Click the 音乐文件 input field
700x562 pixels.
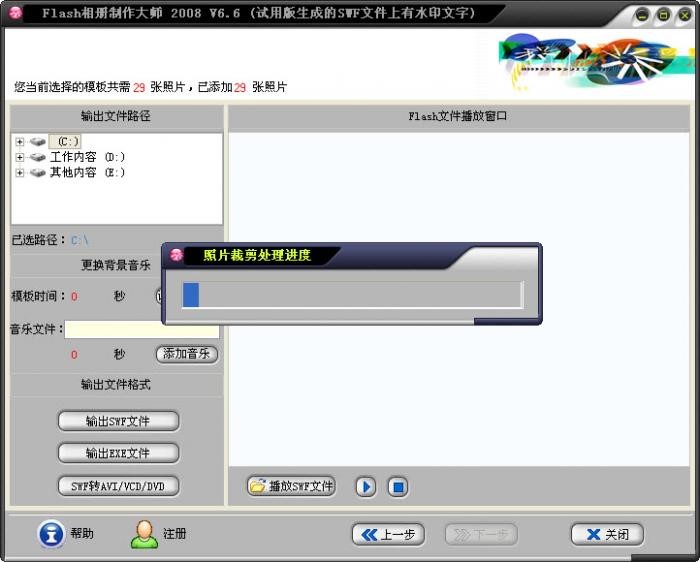tap(142, 329)
